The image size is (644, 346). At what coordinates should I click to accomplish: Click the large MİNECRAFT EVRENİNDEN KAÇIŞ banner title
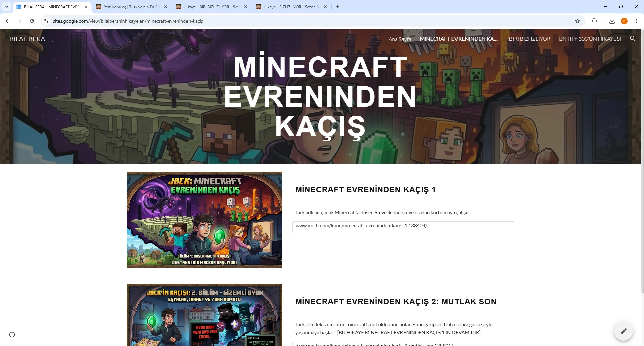click(x=320, y=97)
